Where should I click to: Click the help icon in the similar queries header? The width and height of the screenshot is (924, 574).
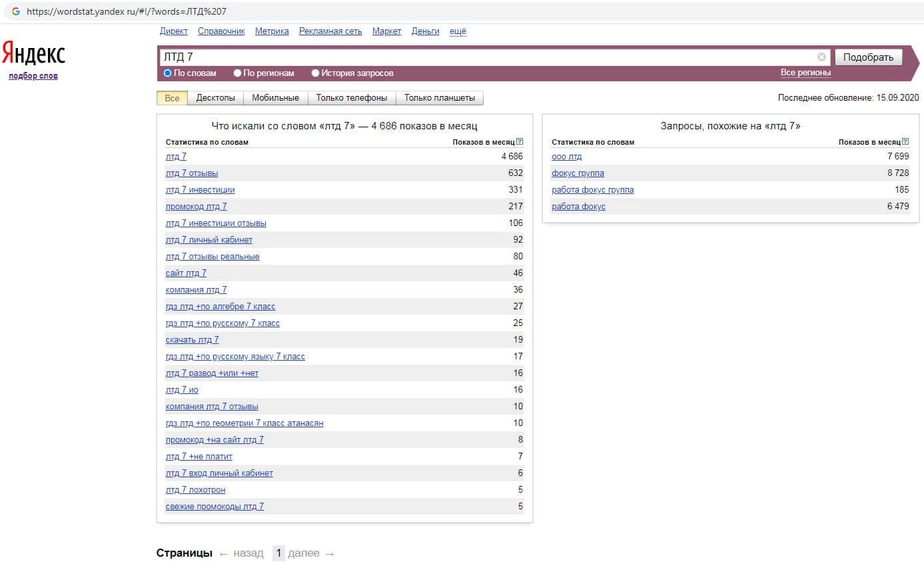(x=905, y=142)
